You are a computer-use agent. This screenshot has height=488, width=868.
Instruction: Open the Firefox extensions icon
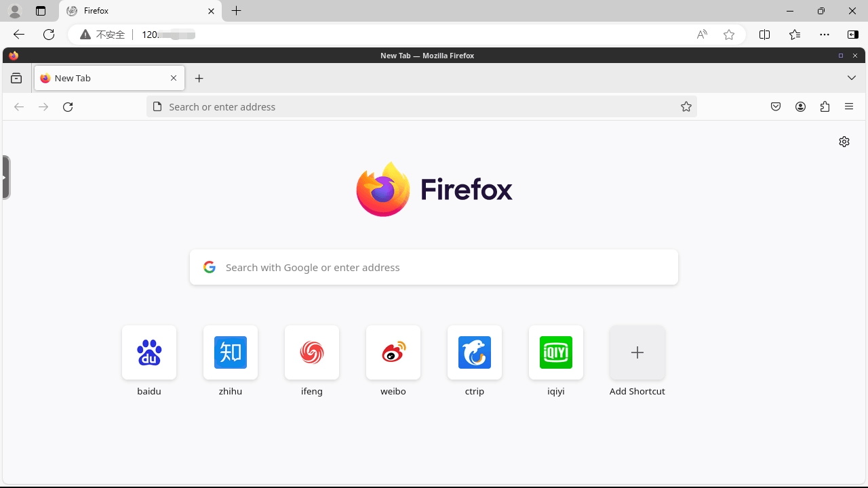point(825,106)
